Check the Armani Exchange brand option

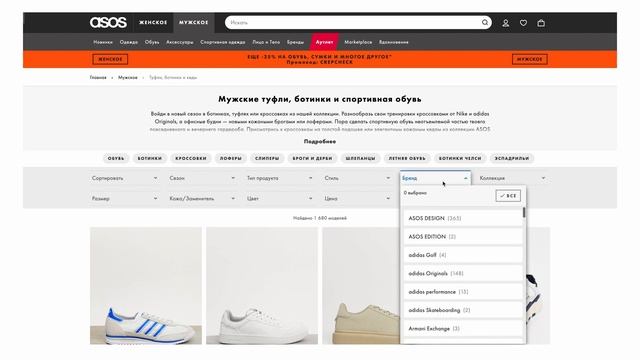[x=463, y=329]
